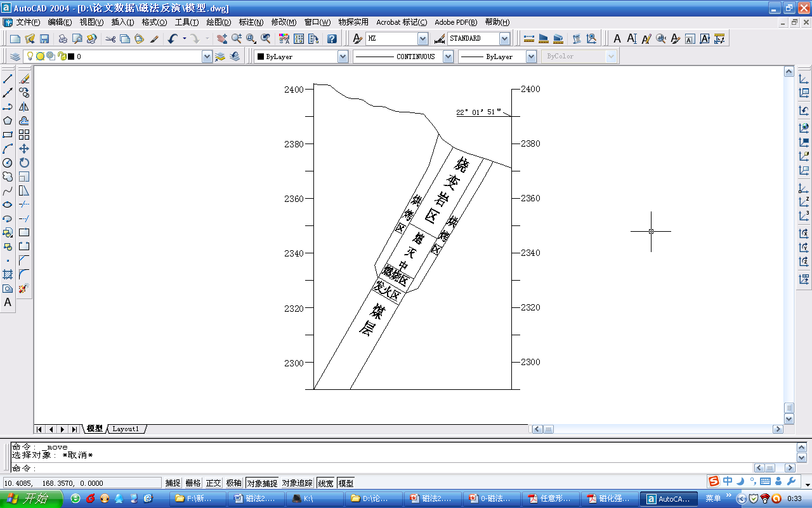
Task: Open the ByLayer lineweight dropdown
Action: (x=532, y=57)
